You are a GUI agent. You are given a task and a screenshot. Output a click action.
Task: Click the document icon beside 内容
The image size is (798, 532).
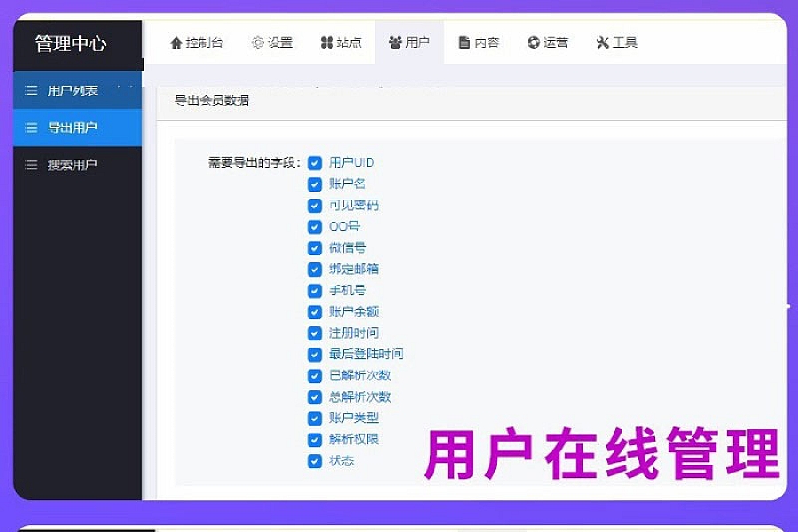tap(464, 43)
